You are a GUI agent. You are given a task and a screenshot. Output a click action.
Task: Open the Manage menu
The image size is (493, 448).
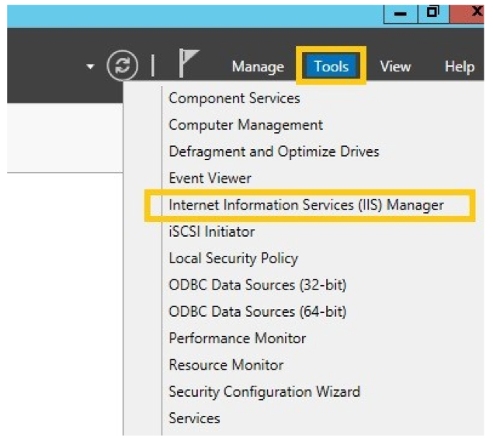[x=257, y=67]
